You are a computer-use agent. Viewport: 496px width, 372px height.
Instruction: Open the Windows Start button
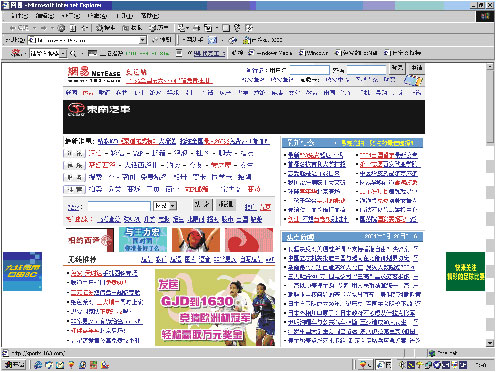coord(15,365)
